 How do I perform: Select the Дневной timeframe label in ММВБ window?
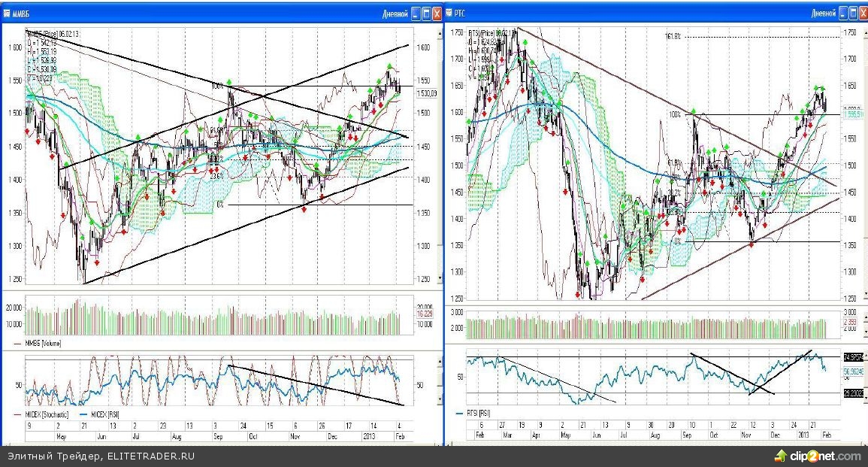(x=395, y=14)
